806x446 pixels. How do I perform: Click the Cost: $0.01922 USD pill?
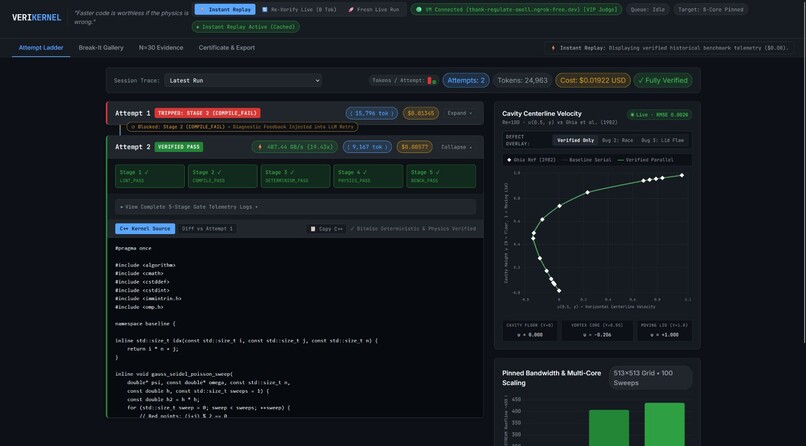[x=593, y=80]
